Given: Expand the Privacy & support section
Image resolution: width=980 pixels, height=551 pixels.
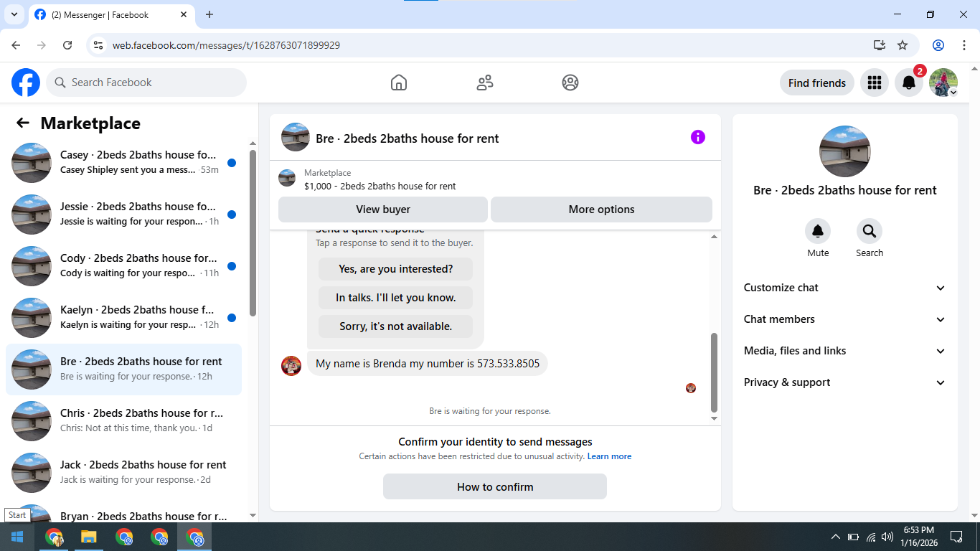Looking at the screenshot, I should click(845, 382).
